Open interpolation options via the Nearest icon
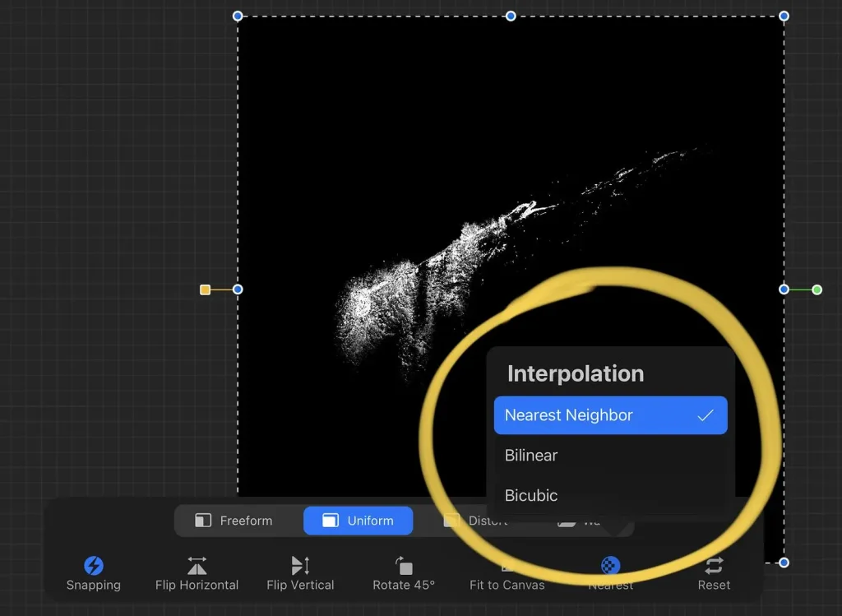 tap(609, 566)
